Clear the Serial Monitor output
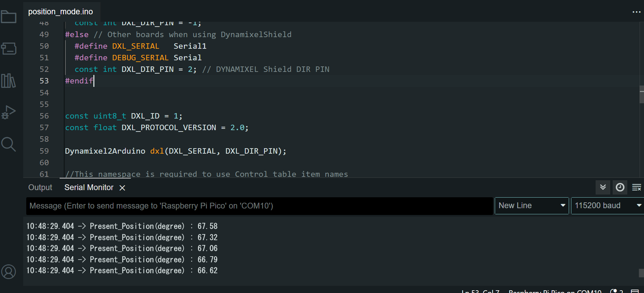The height and width of the screenshot is (293, 644). tap(636, 187)
